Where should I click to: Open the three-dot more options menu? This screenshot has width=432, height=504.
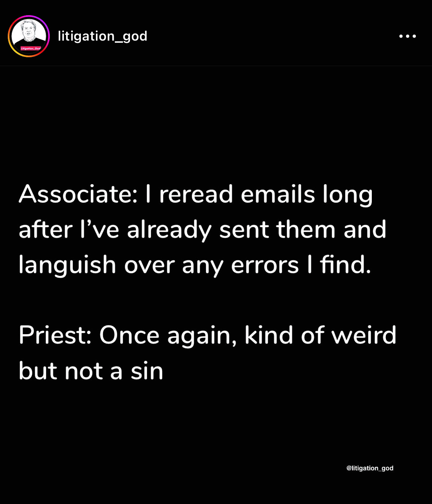[x=408, y=36]
